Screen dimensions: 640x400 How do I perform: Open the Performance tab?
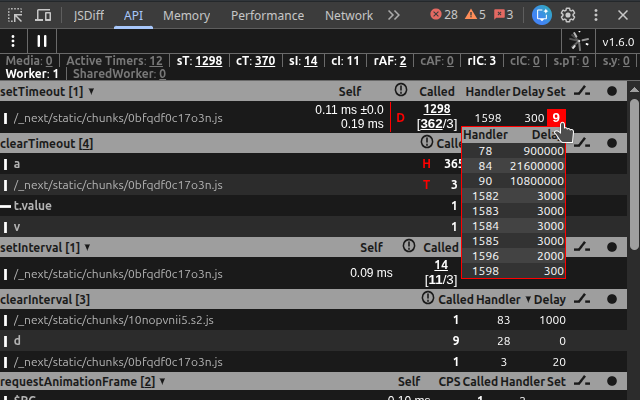coord(267,16)
